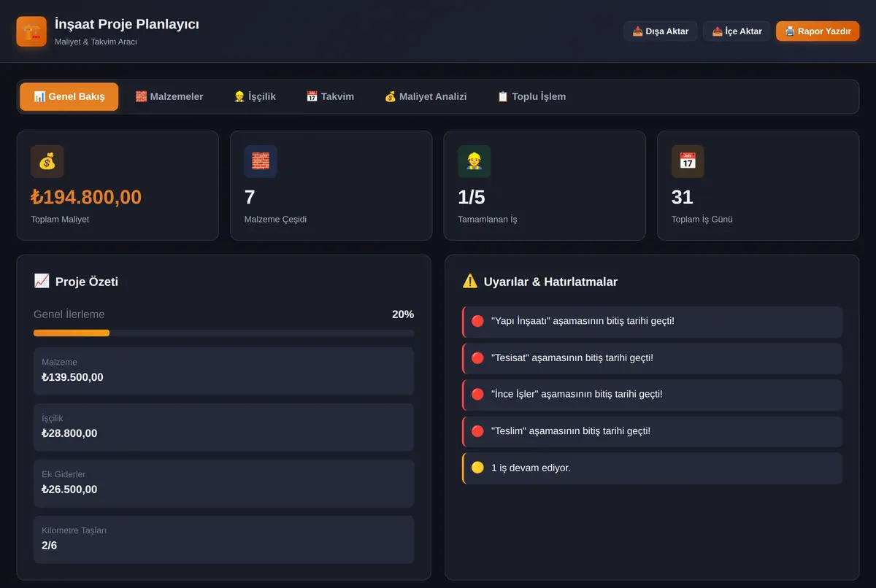This screenshot has width=876, height=588.
Task: Click the '"İnce İşler" aşamasının bitiş tarihi geçti!' alert text
Action: (x=577, y=394)
